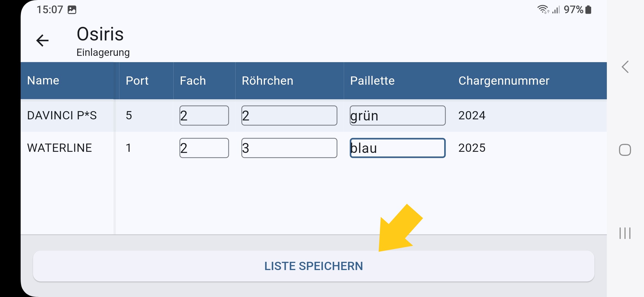Screen dimensions: 644x297
Task: Save the list with LISTE SPEICHERN
Action: pos(313,266)
